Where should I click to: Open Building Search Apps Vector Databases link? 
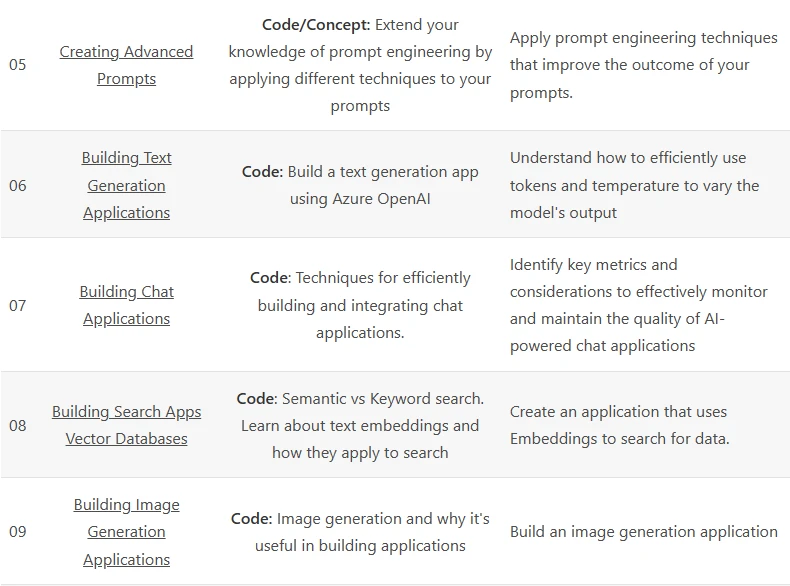tap(126, 425)
